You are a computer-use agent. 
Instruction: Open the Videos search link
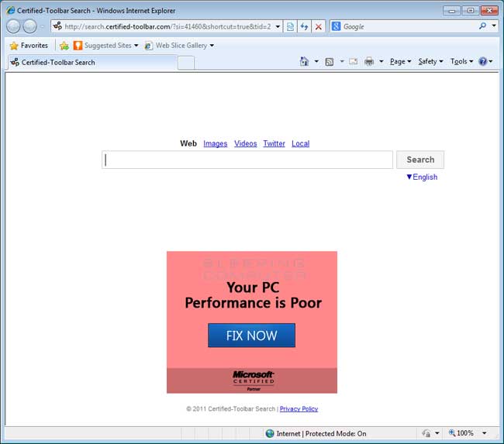coord(246,143)
